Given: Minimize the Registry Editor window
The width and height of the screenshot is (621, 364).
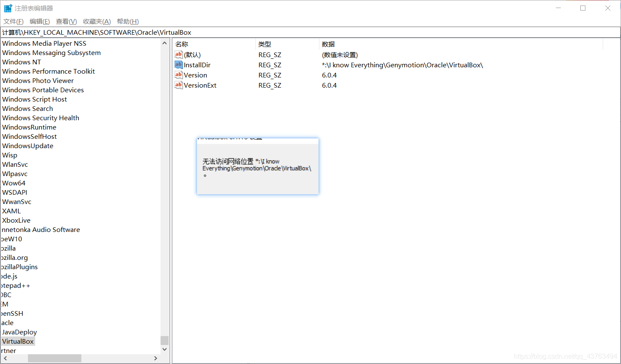Looking at the screenshot, I should tap(558, 8).
